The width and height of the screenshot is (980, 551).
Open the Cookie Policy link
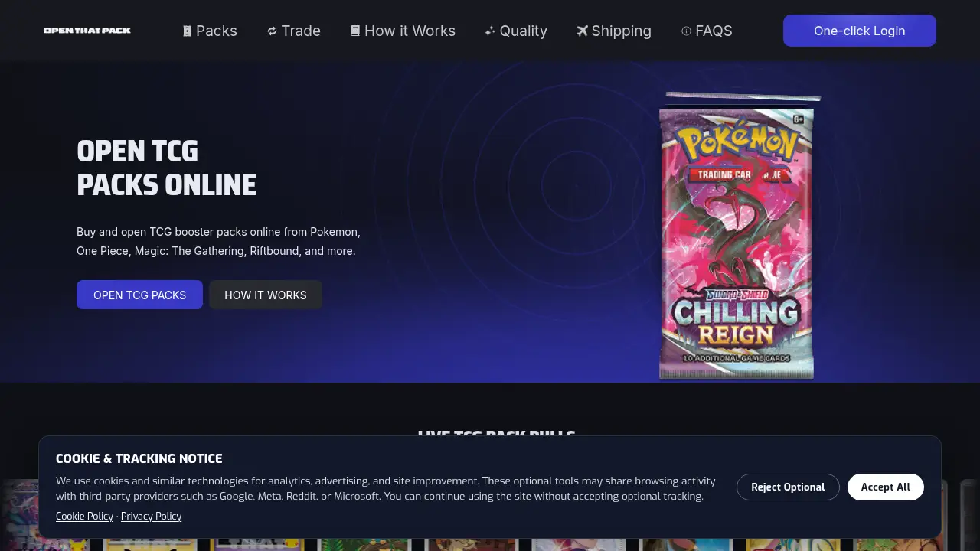pyautogui.click(x=84, y=516)
